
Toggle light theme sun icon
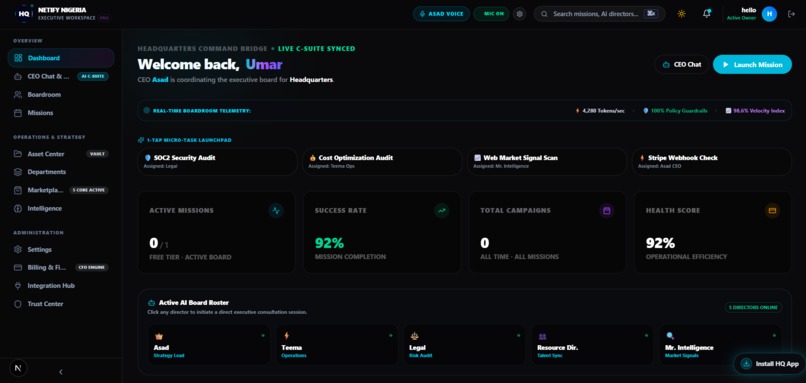pyautogui.click(x=682, y=14)
